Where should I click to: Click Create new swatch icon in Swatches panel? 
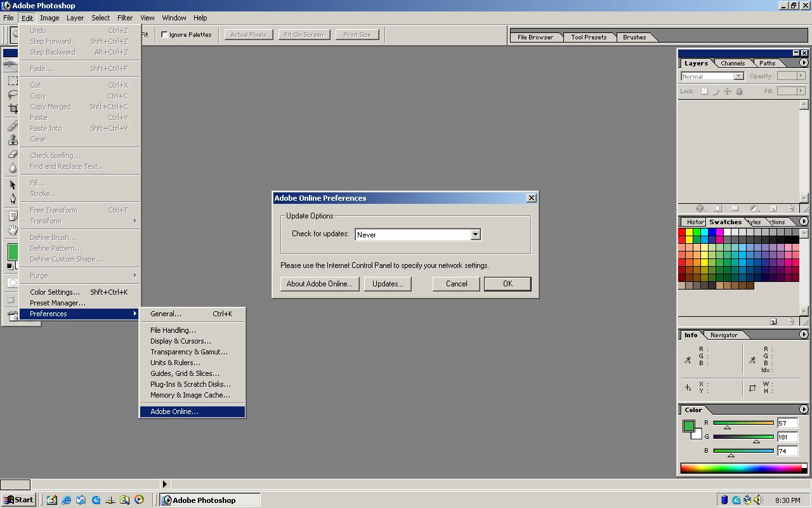pos(773,321)
